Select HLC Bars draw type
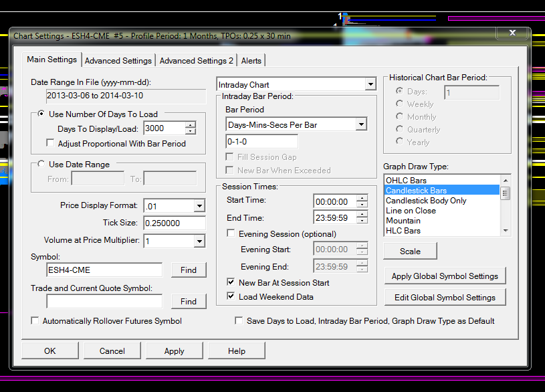This screenshot has height=392, width=545. (442, 231)
